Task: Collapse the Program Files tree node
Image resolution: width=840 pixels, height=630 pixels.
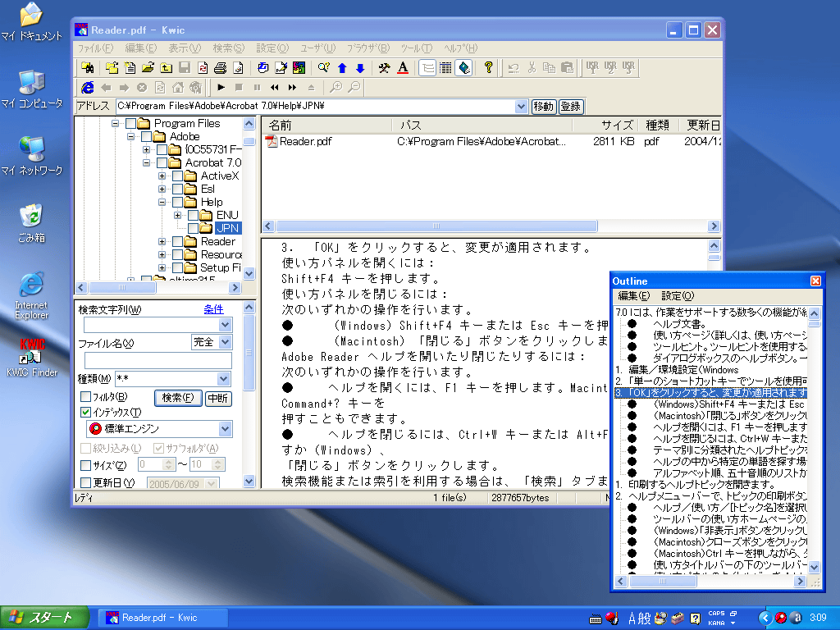Action: pos(115,124)
